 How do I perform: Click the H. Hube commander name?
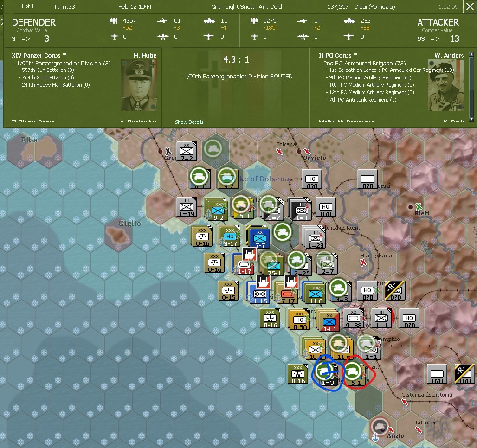145,55
